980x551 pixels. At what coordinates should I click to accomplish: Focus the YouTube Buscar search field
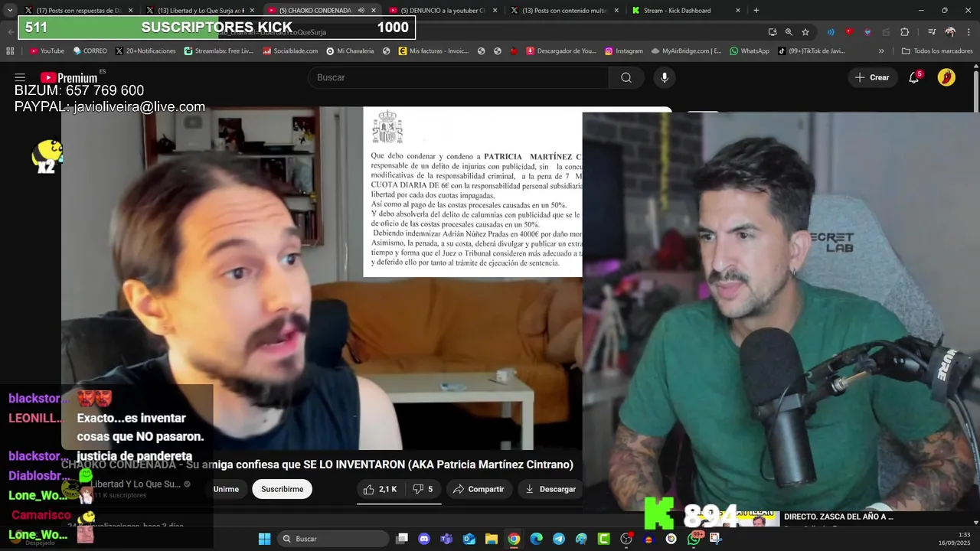click(x=458, y=77)
